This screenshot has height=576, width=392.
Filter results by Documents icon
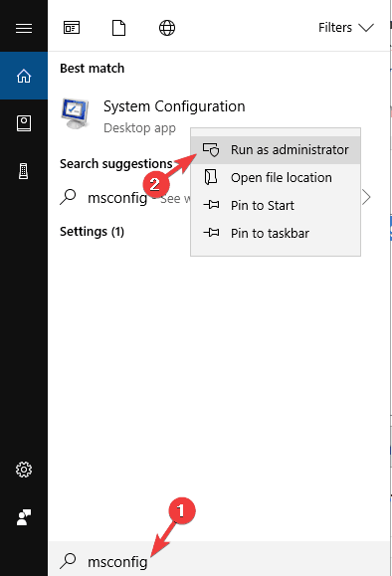(x=118, y=28)
